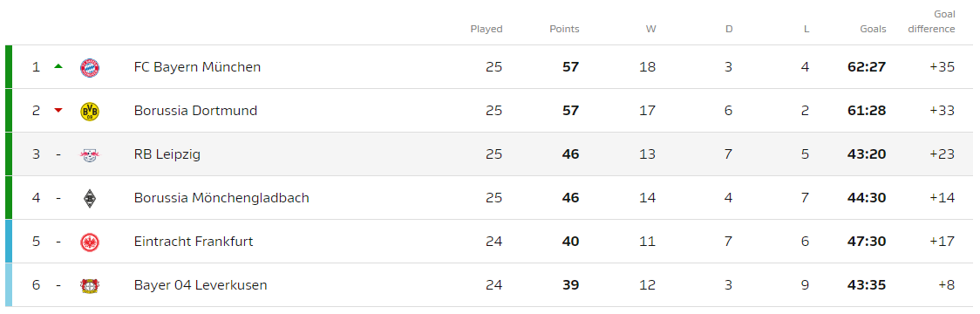Open the Borussia Dortmund team link
The width and height of the screenshot is (980, 314).
pos(195,111)
